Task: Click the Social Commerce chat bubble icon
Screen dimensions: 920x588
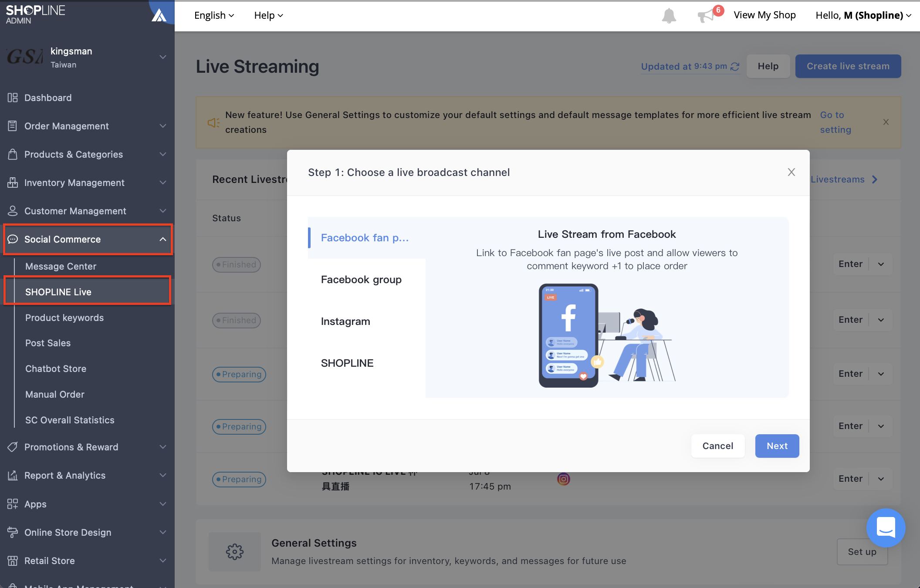Action: tap(13, 239)
